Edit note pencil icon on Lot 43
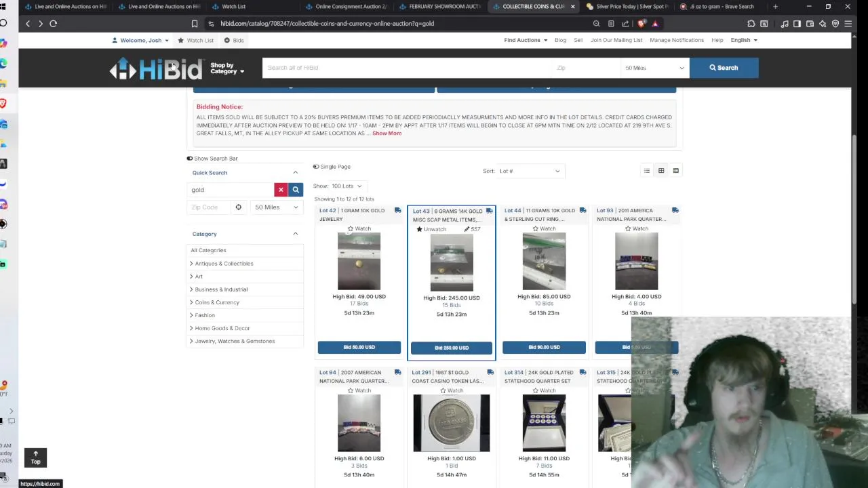 click(467, 229)
